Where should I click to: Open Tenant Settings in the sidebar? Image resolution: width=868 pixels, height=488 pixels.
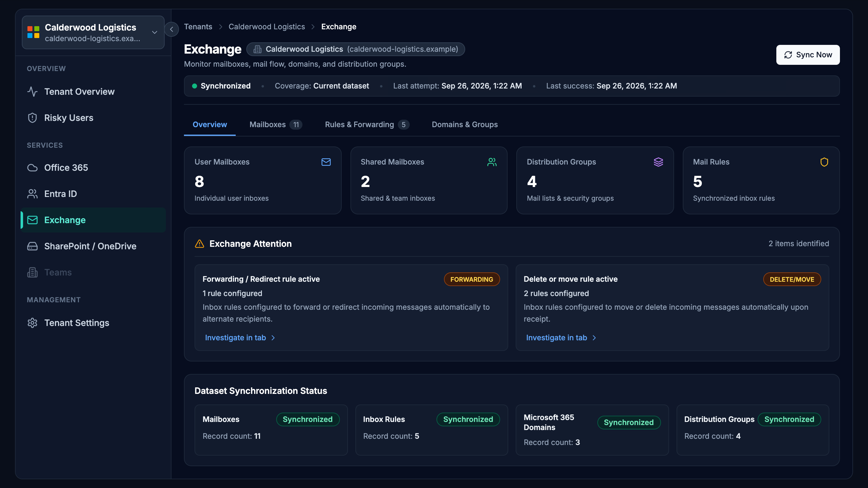93,323
